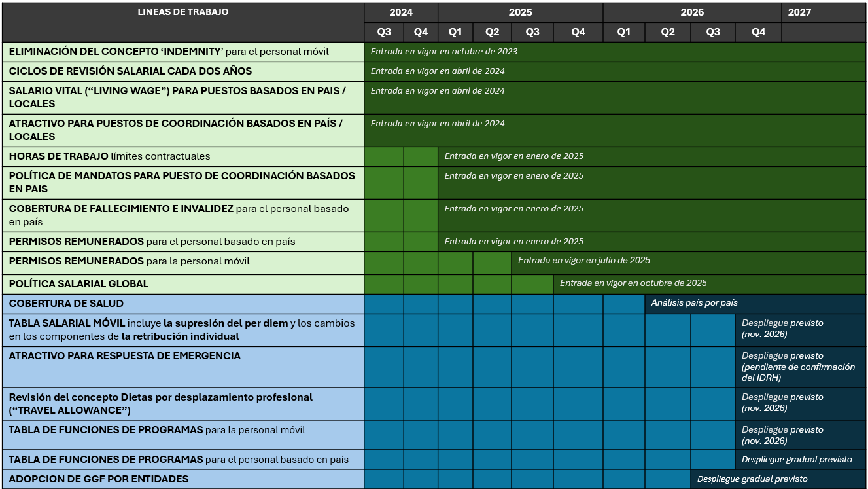Select the 2025 year header

pyautogui.click(x=521, y=12)
